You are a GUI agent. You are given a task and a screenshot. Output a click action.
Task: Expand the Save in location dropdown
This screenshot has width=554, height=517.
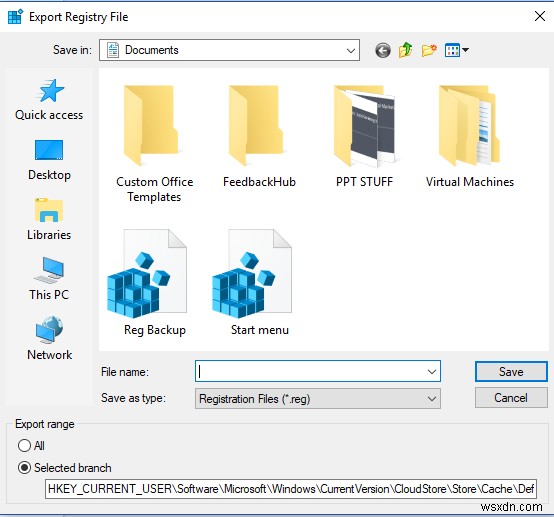click(x=350, y=51)
